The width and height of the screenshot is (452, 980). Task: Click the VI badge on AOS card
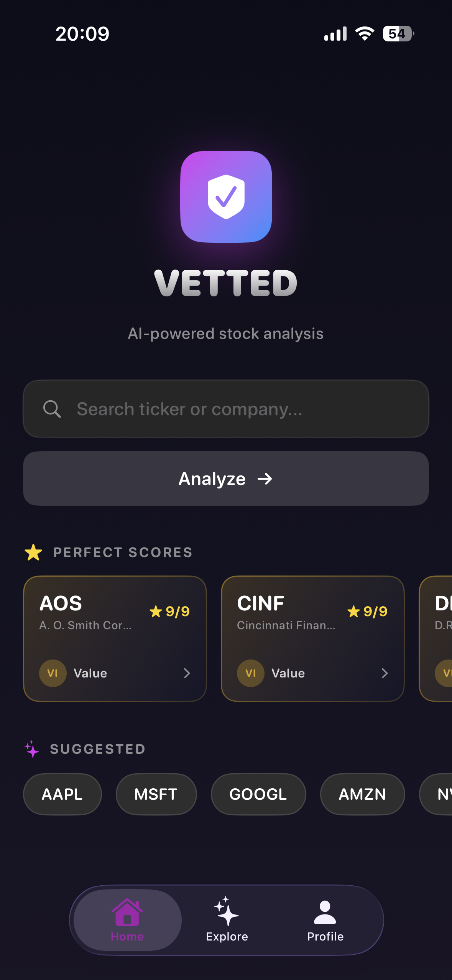pos(53,673)
